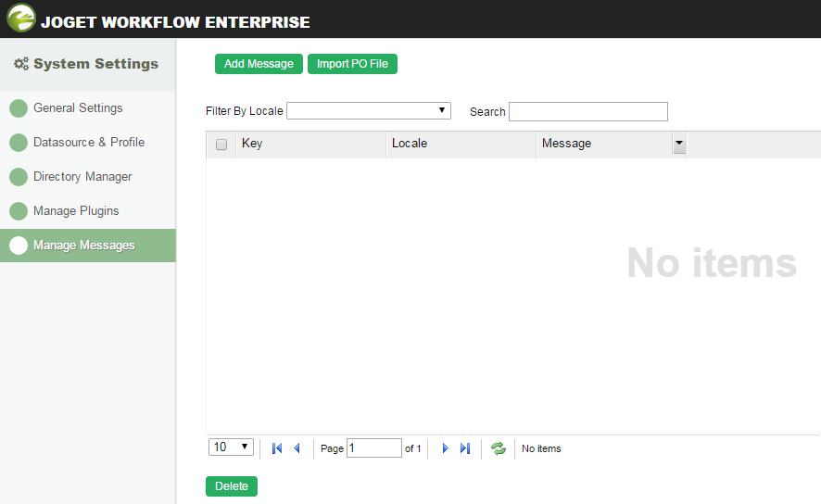Click the Joget logo icon

(x=21, y=18)
